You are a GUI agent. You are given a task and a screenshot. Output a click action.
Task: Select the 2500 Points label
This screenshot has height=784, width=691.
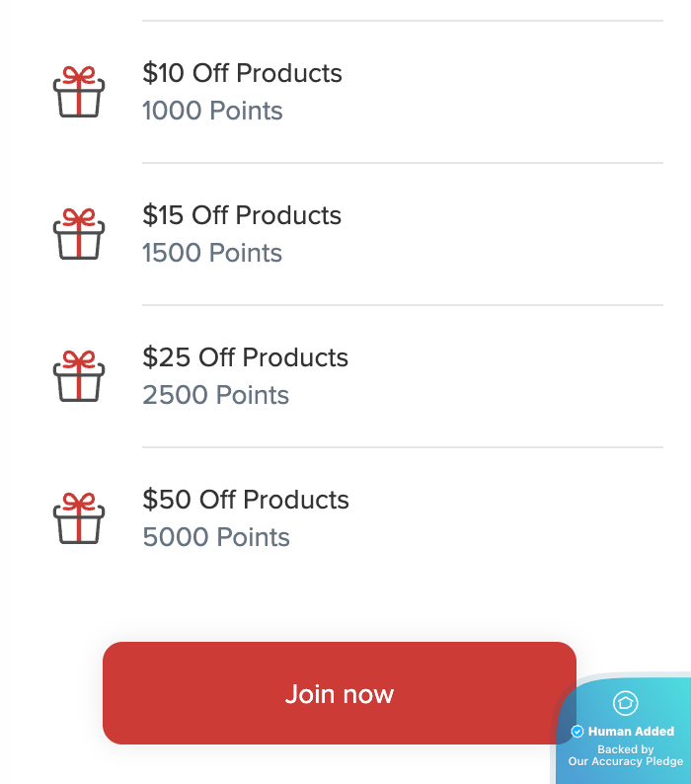click(x=215, y=395)
